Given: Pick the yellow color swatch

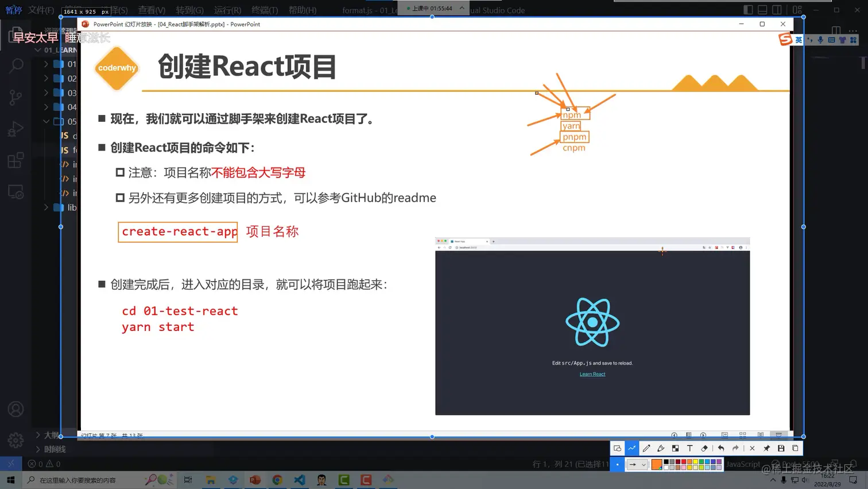Looking at the screenshot, I should [696, 461].
